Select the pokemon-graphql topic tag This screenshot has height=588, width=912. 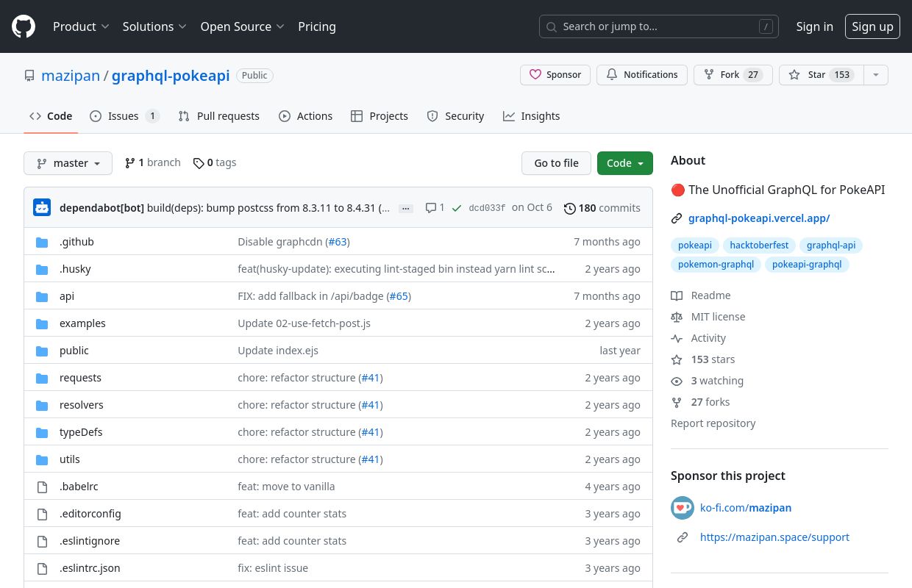[x=716, y=264]
